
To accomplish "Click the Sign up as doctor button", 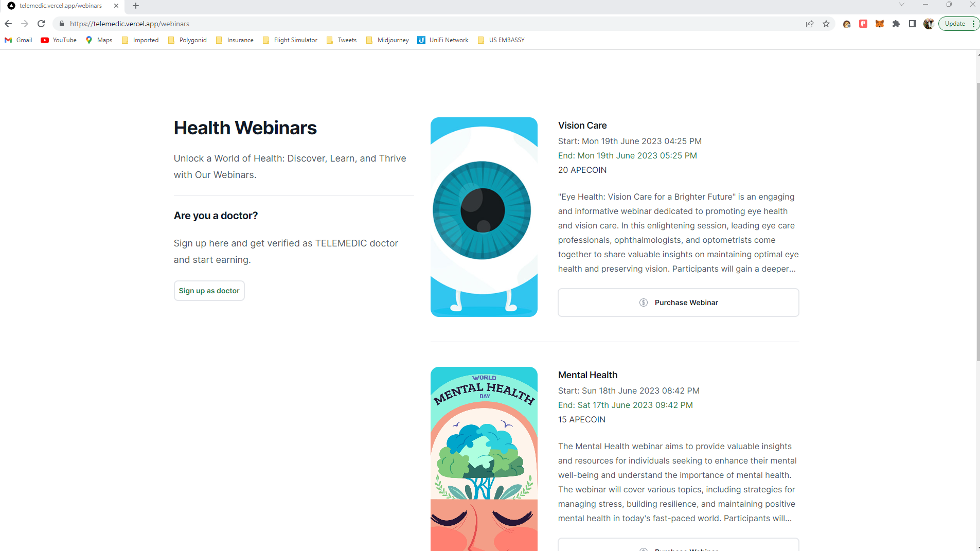I will coord(209,290).
